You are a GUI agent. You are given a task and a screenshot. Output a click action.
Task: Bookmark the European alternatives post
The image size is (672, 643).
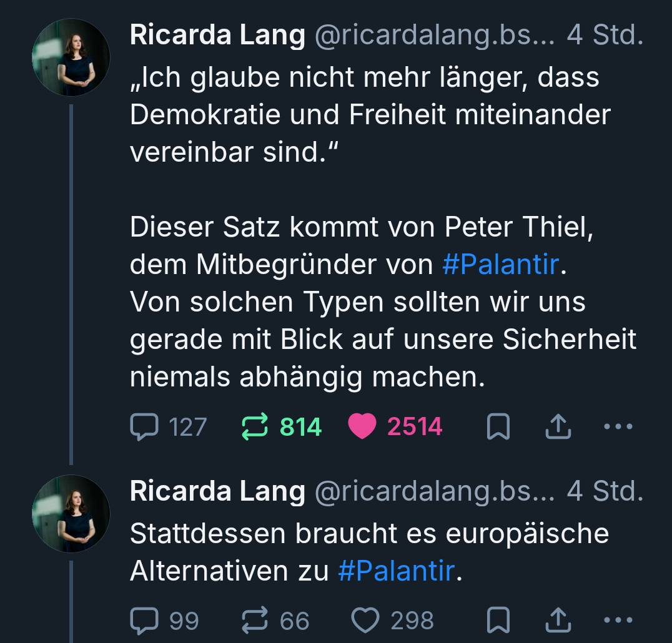498,621
